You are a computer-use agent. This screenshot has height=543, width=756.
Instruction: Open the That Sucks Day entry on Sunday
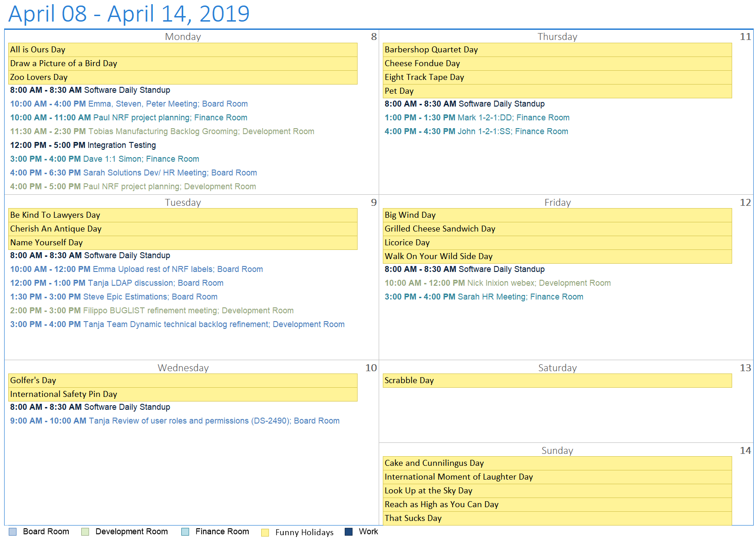click(413, 518)
